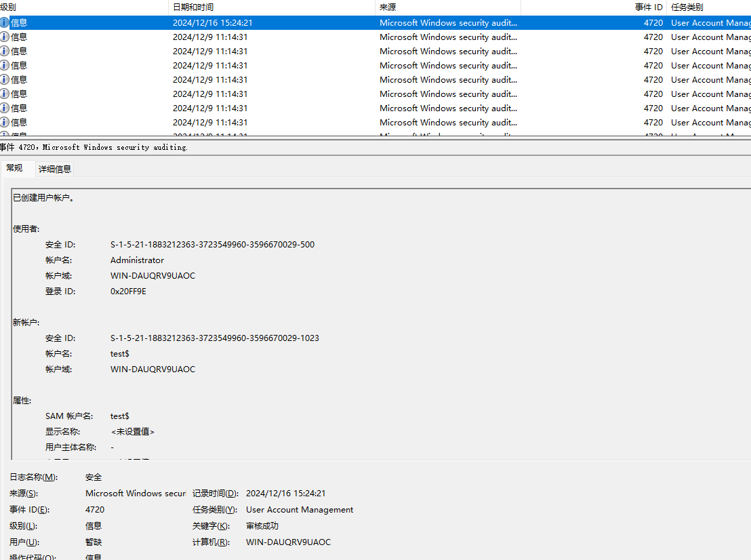Click the 属性: section heading
This screenshot has width=751, height=560.
pyautogui.click(x=22, y=401)
